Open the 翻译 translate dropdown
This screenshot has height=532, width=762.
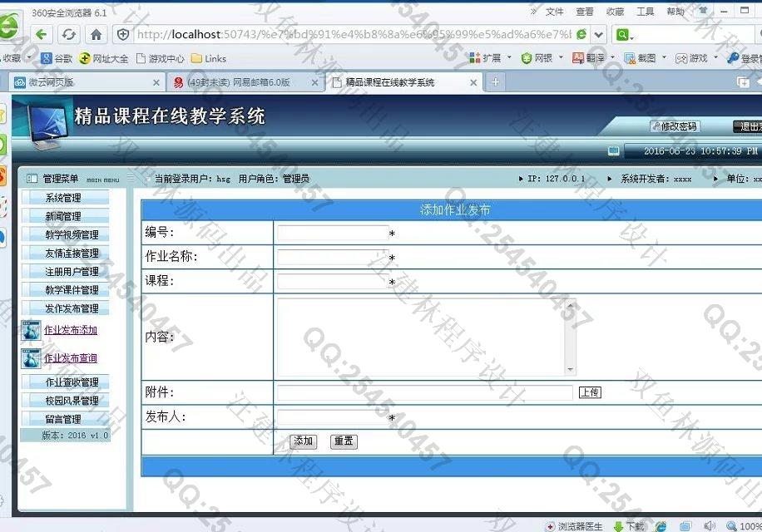click(593, 58)
